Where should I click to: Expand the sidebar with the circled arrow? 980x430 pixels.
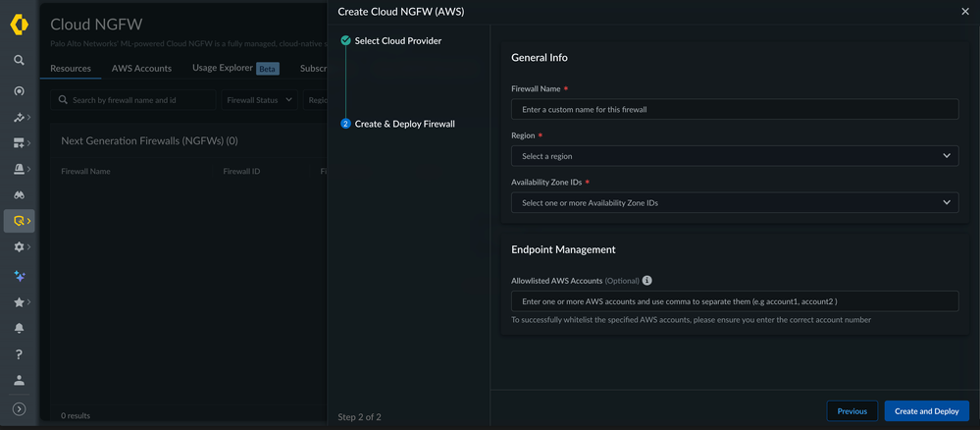pyautogui.click(x=20, y=408)
